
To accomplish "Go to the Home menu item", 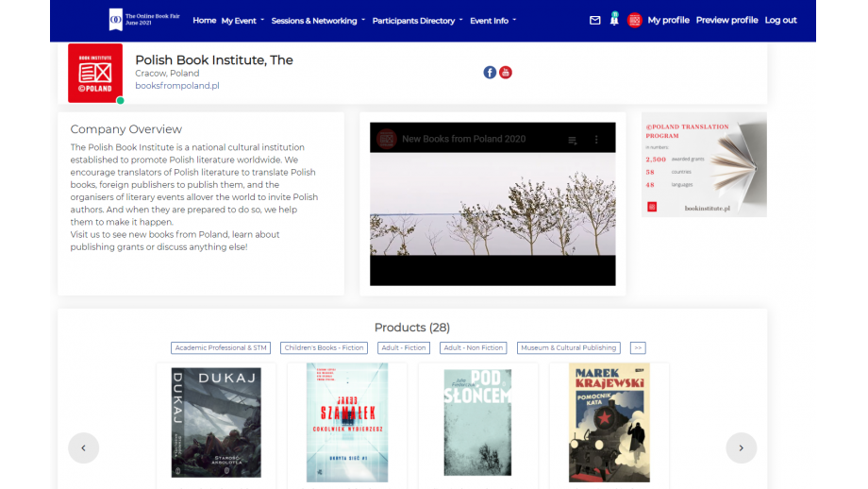I will (204, 21).
